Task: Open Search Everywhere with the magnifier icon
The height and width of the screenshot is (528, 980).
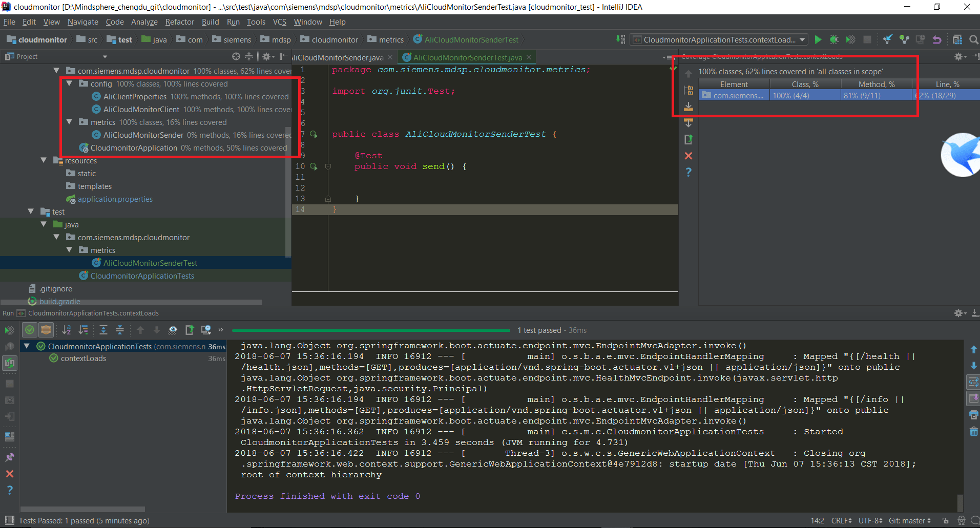Action: 973,39
